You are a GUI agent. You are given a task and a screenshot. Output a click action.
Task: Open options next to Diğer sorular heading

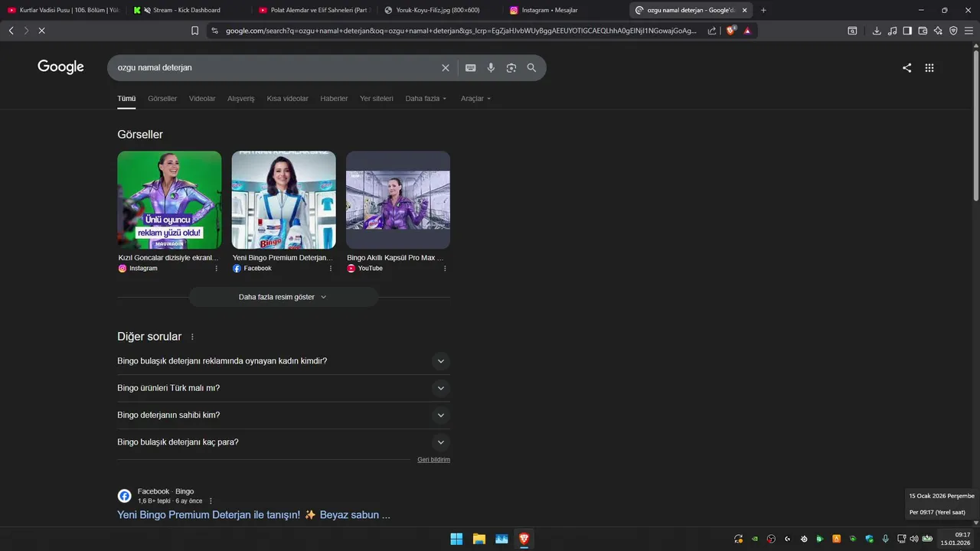(x=192, y=337)
